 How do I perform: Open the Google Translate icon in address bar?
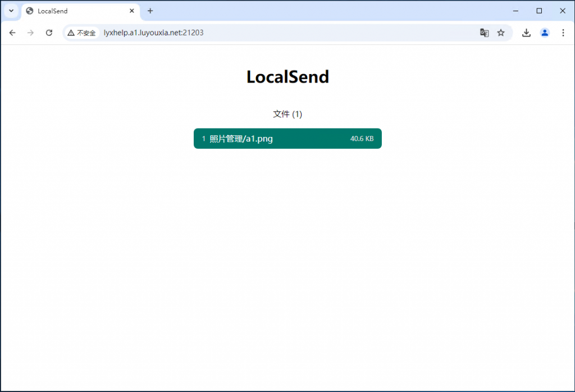[x=484, y=33]
